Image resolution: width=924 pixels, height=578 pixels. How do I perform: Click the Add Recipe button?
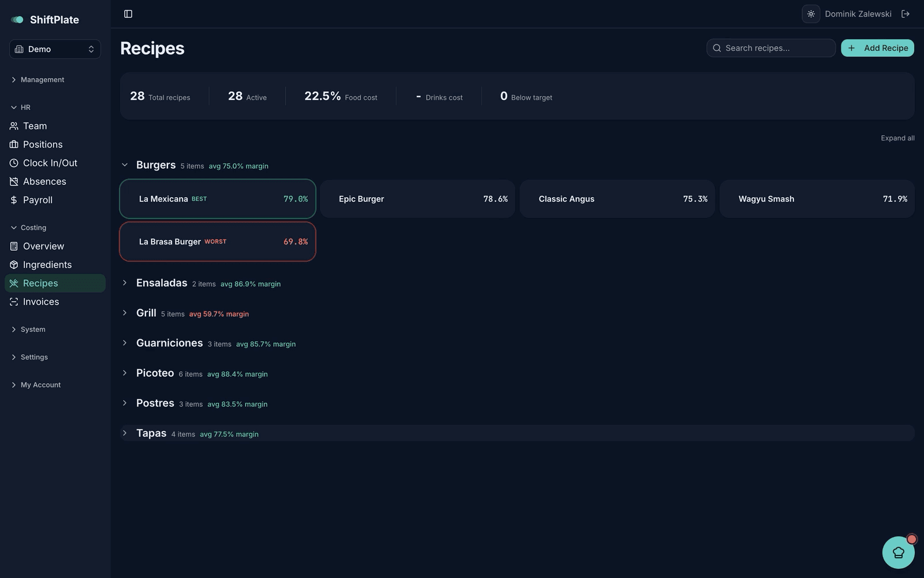click(877, 48)
